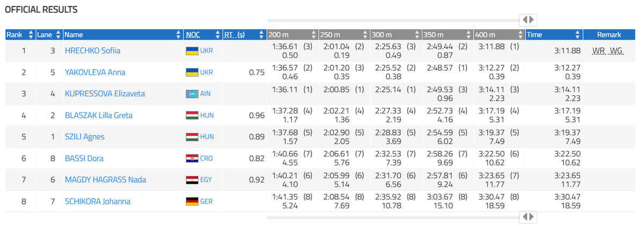Sort by the 300 m split arrows
The image size is (644, 226).
tap(417, 35)
